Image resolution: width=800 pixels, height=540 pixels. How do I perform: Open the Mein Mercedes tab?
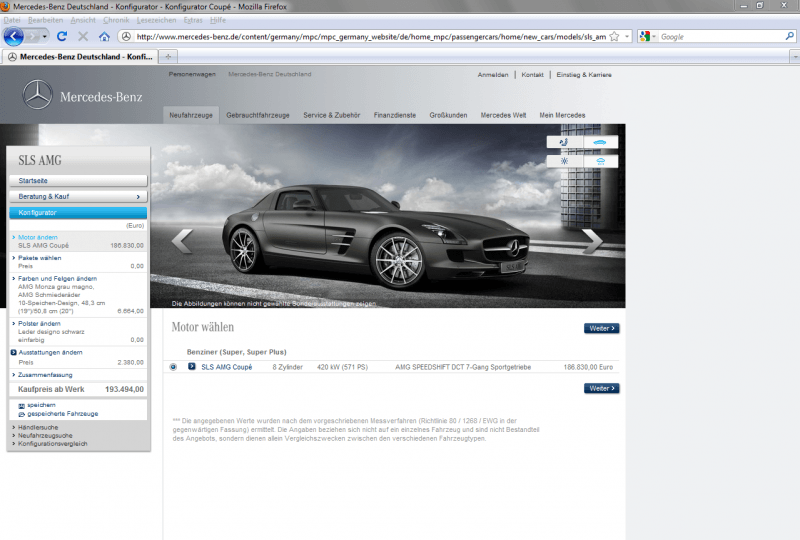(562, 115)
